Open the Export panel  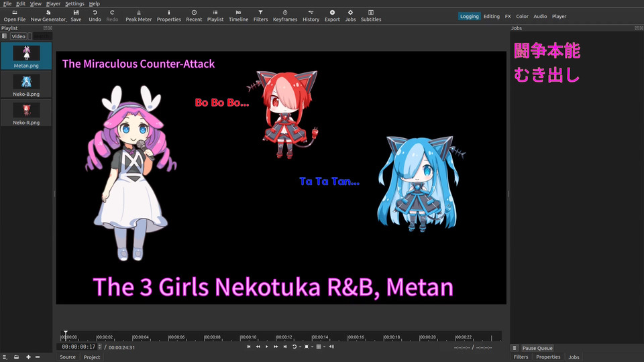[332, 15]
